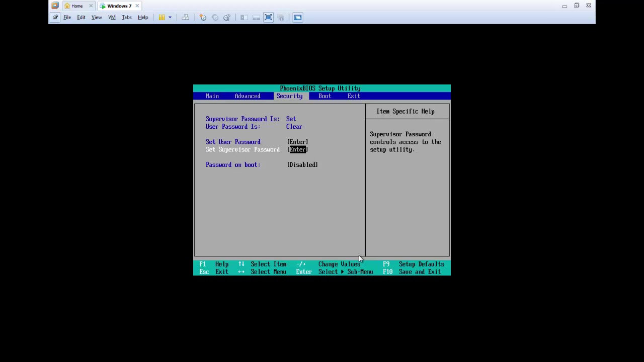Show or hide the library panel
Viewport: 644px width, 362px height.
point(244,18)
